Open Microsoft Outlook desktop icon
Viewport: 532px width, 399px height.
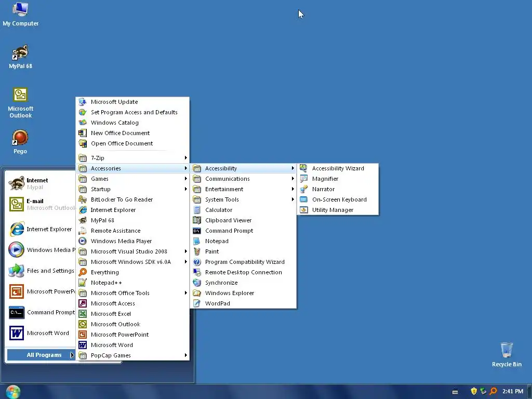pos(20,103)
